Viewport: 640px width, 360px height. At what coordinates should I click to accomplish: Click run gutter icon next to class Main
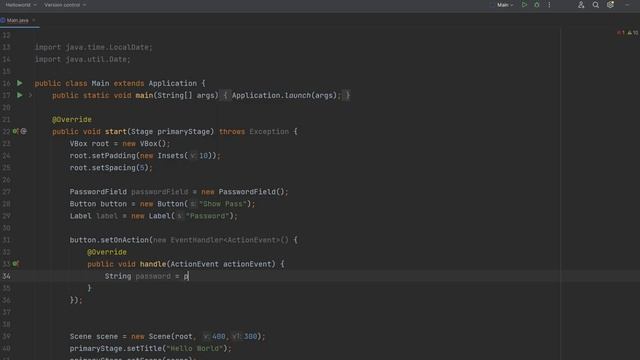[20, 83]
